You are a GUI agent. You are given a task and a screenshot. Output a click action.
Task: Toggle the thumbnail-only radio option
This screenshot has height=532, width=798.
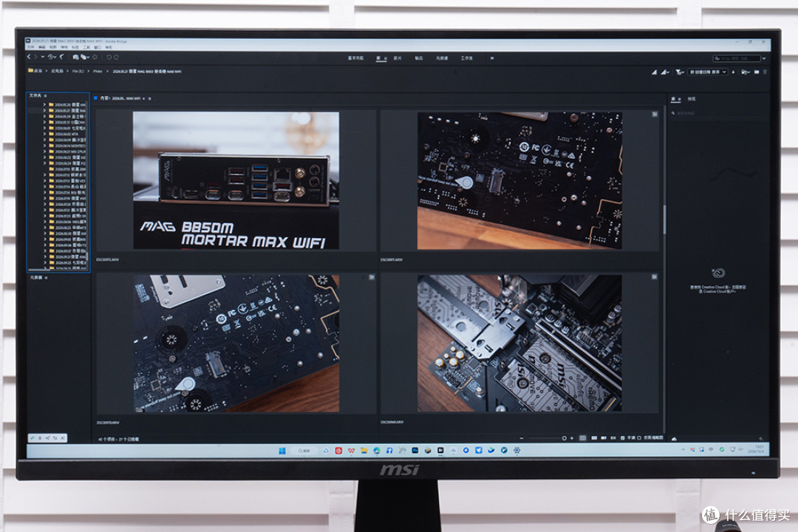[x=639, y=438]
